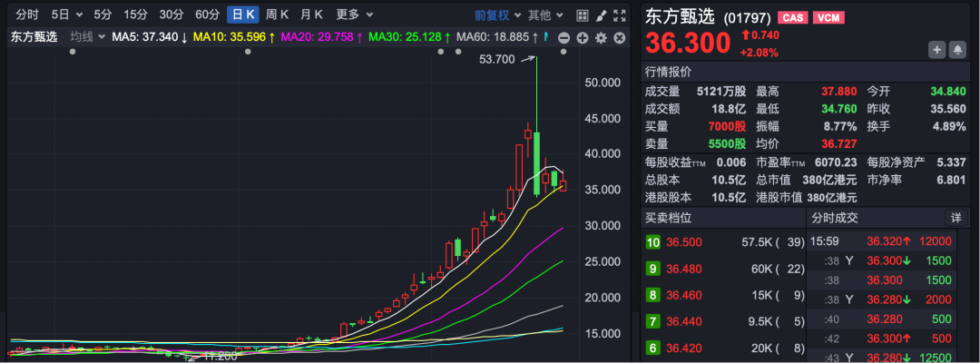Click the 45.000 price axis label
Screen dimensions: 980x363
pos(603,118)
